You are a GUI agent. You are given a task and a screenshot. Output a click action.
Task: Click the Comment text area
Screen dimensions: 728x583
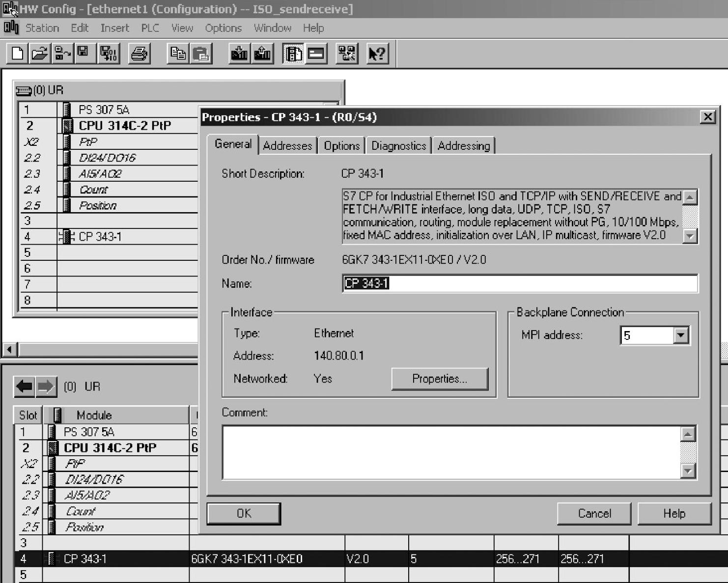pos(451,452)
